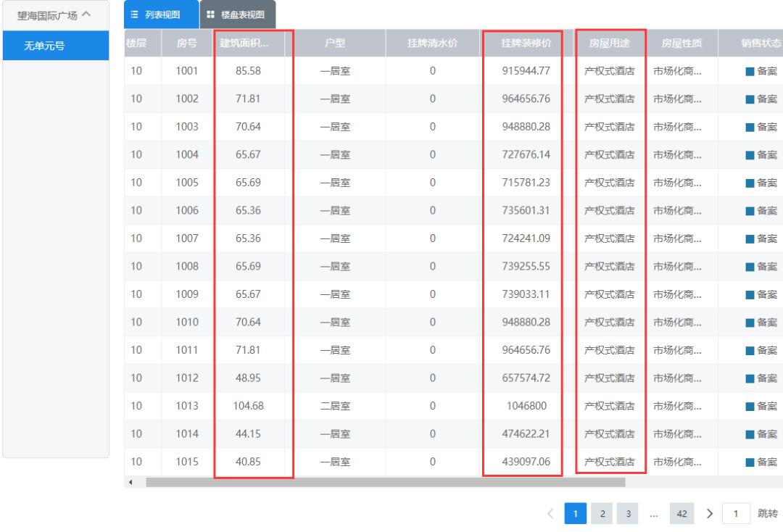Click room number 1006 cell
783x532 pixels.
coord(187,211)
